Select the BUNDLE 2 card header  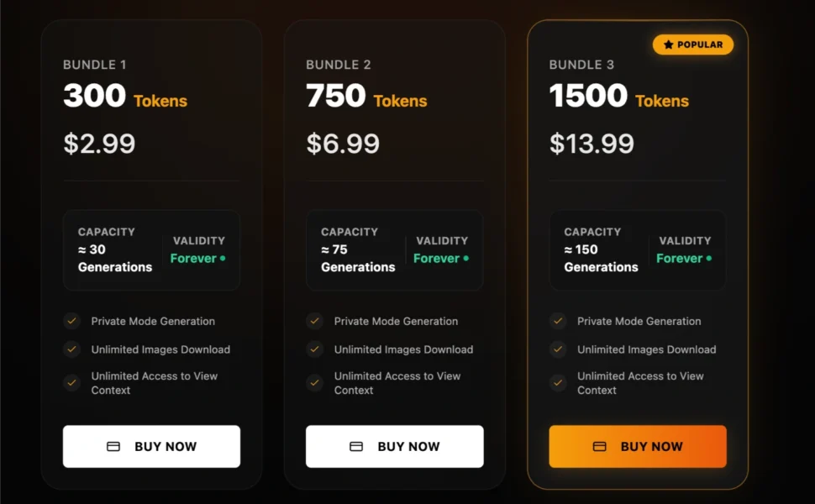point(338,65)
